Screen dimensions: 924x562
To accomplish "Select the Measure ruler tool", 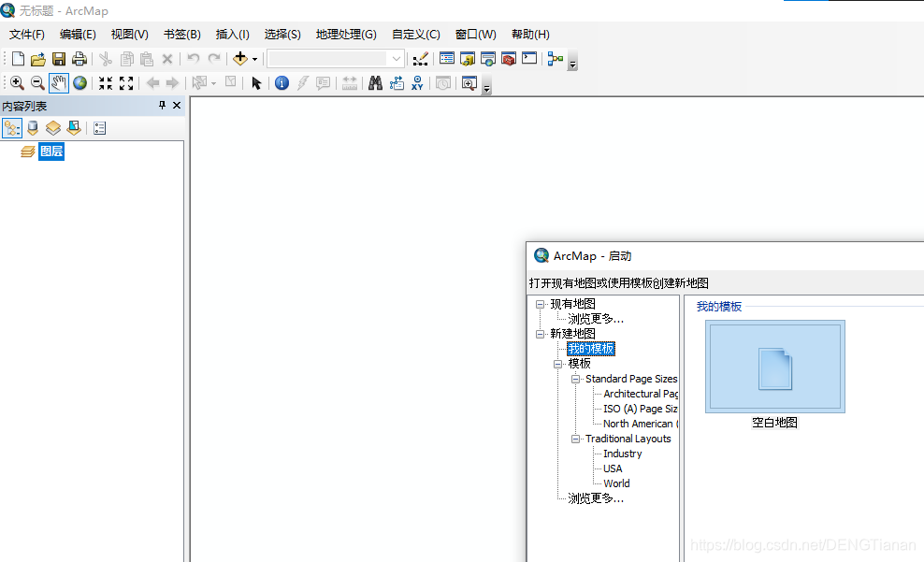I will point(350,83).
